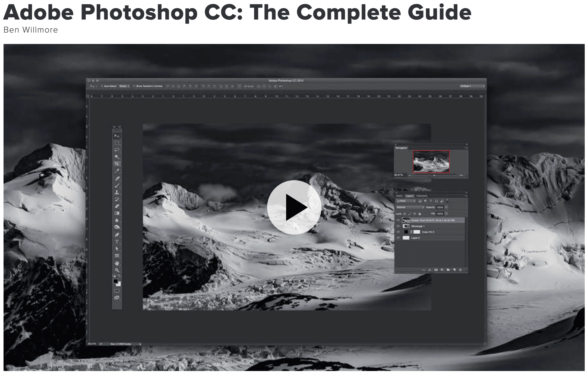Switch to the Layers tab
588x374 pixels.
click(410, 196)
